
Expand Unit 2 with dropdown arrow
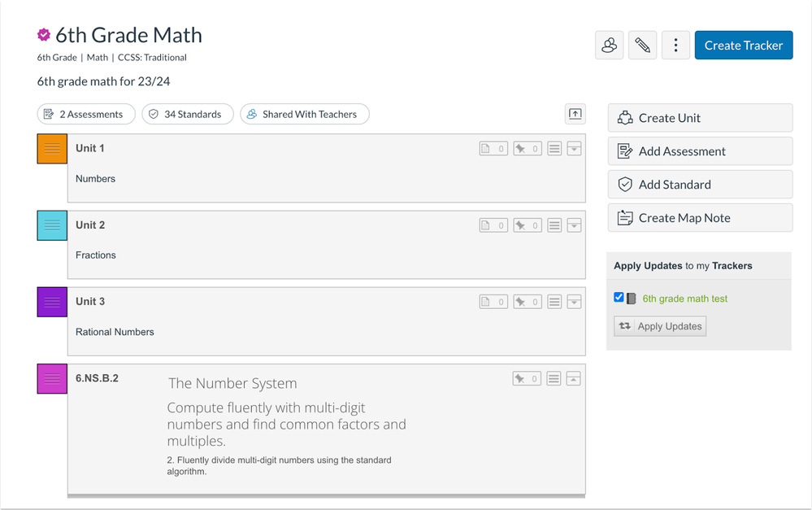574,225
